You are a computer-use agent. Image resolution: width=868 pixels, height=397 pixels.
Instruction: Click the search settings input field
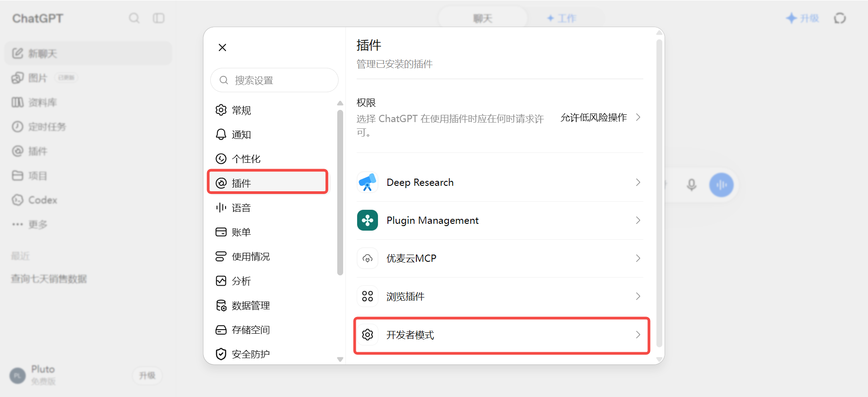click(274, 80)
